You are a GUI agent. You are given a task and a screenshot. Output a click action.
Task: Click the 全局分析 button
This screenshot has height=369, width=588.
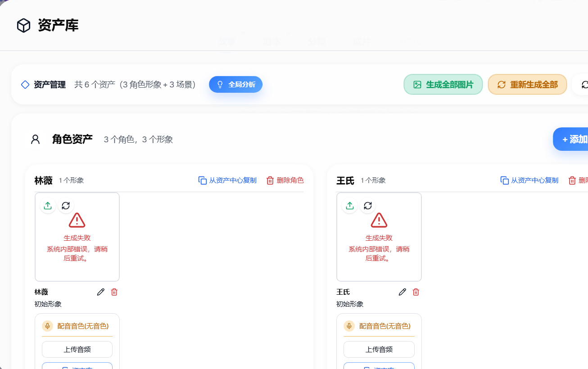tap(235, 85)
